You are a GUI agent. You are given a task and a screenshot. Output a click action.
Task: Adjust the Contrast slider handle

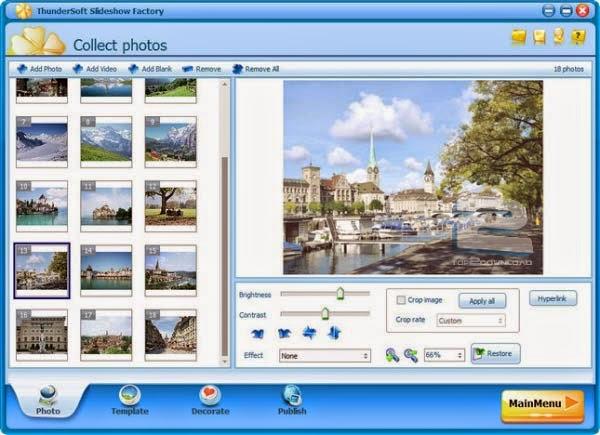coord(325,314)
